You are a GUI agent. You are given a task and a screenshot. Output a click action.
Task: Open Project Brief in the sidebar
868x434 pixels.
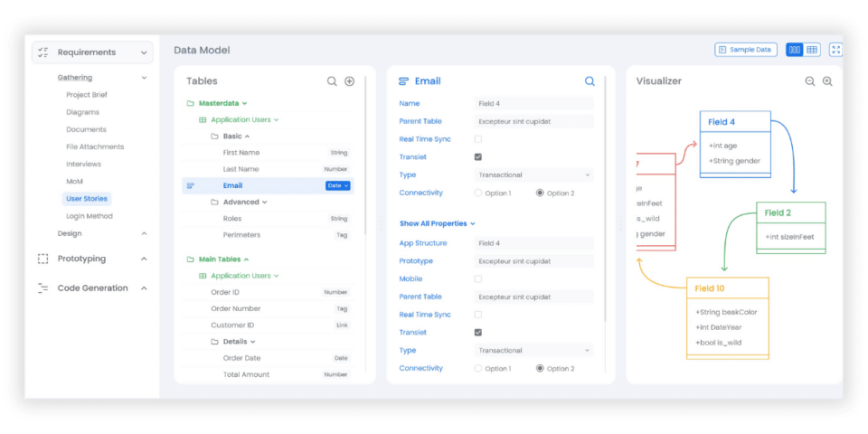(87, 95)
